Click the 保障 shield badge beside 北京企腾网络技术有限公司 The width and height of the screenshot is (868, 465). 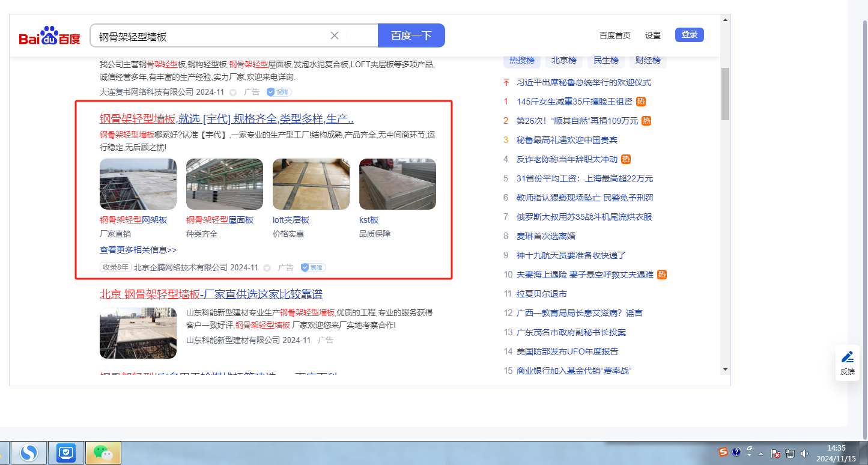click(x=314, y=267)
